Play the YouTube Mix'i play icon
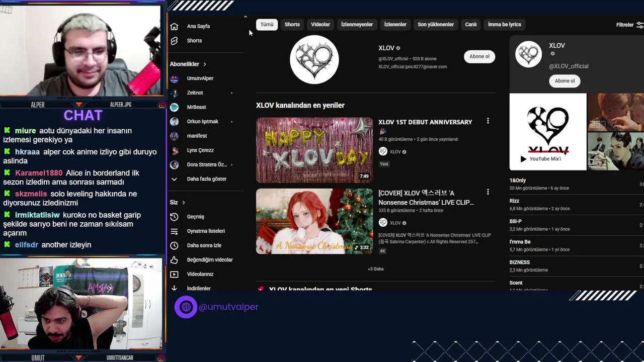This screenshot has height=362, width=644. [x=523, y=159]
